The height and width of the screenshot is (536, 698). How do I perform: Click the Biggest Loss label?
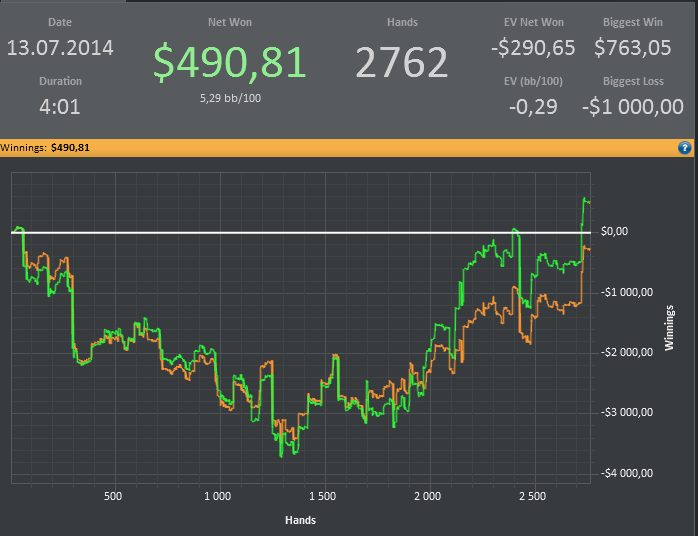click(x=633, y=81)
